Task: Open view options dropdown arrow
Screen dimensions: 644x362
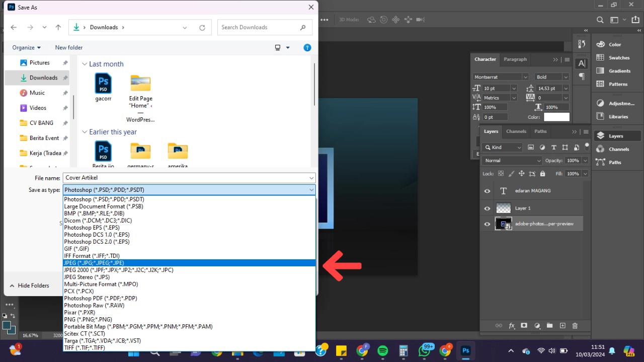Action: [x=288, y=47]
